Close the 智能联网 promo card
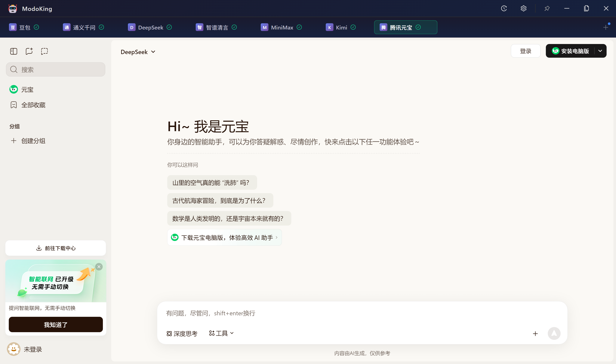The height and width of the screenshot is (364, 616). [x=99, y=267]
